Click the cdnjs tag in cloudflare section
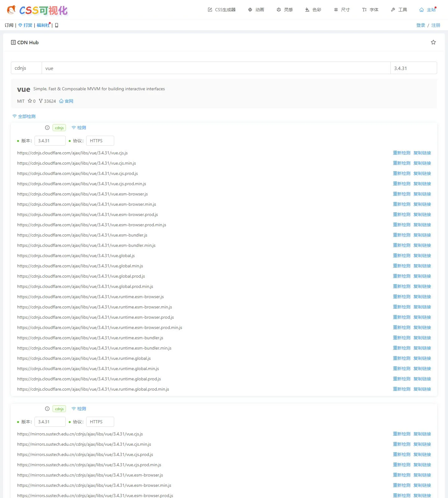Image resolution: width=448 pixels, height=498 pixels. tap(59, 128)
